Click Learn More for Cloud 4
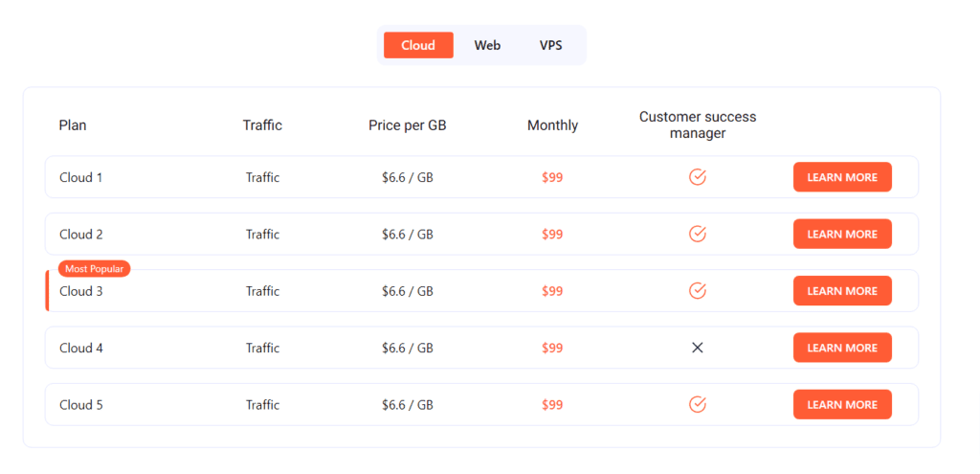This screenshot has height=474, width=980. tap(842, 348)
